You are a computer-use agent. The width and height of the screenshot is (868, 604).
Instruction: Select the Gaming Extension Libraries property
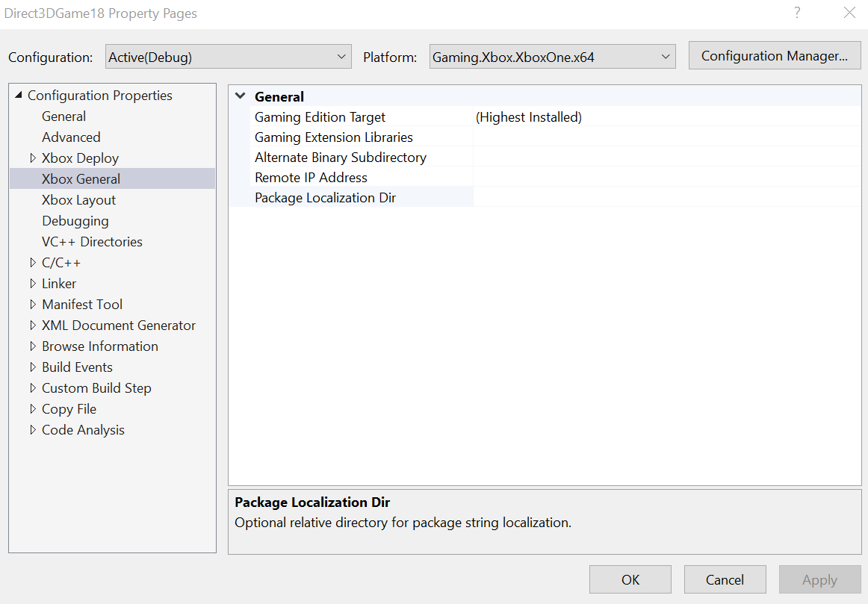coord(334,137)
